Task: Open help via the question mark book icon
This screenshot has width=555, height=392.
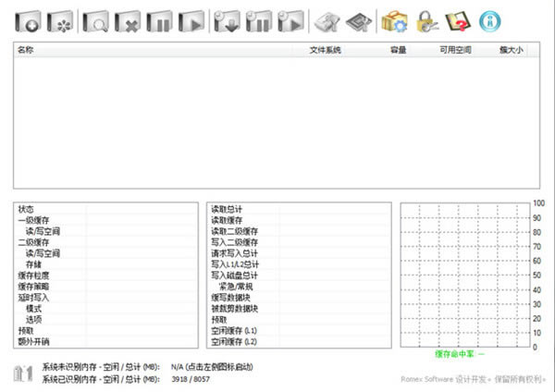Action: pyautogui.click(x=458, y=18)
